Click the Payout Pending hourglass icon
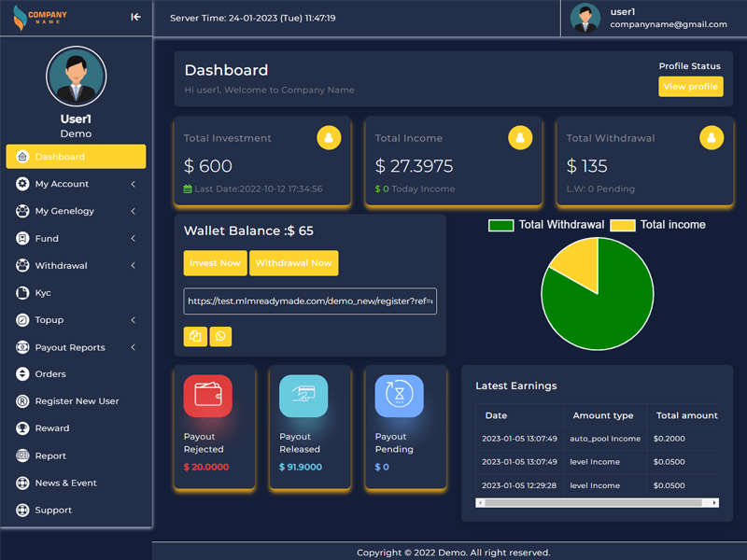Image resolution: width=747 pixels, height=560 pixels. (x=399, y=396)
